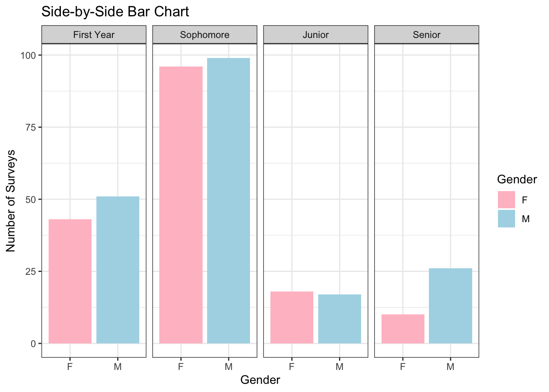Click the Senior male blue bar
Viewport: 549px width, 392px height.
pos(451,306)
